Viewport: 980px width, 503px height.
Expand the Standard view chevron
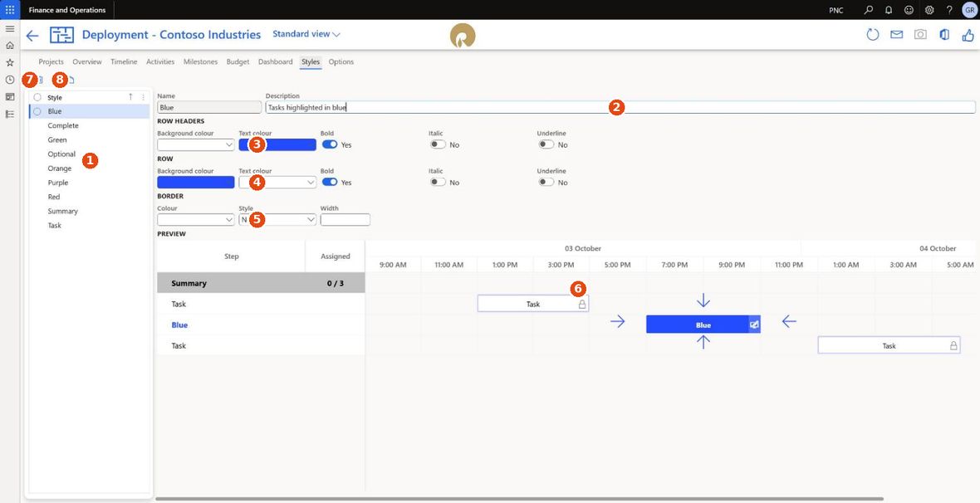pos(336,34)
